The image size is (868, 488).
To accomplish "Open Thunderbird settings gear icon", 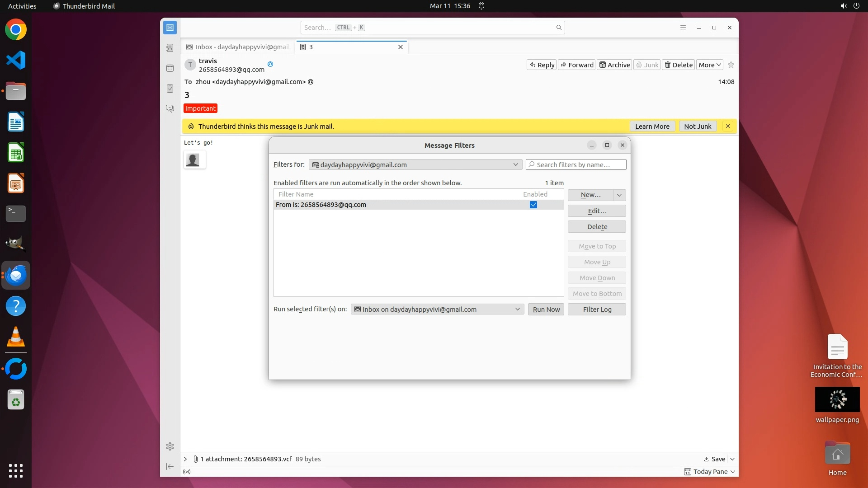I will [170, 446].
